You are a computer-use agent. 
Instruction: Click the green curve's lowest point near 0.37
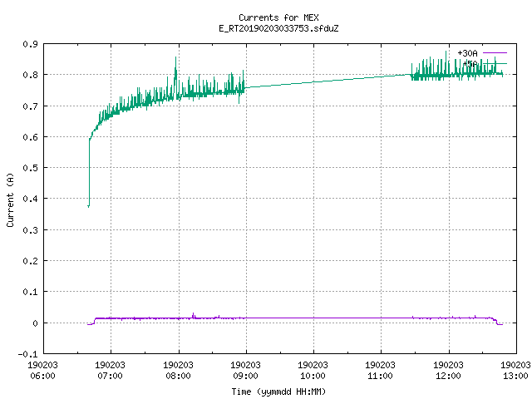pos(89,206)
